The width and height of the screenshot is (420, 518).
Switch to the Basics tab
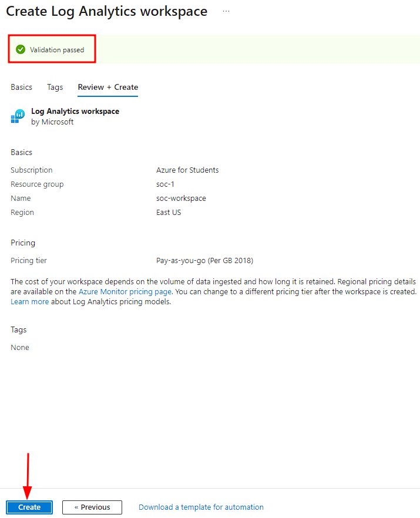coord(22,87)
